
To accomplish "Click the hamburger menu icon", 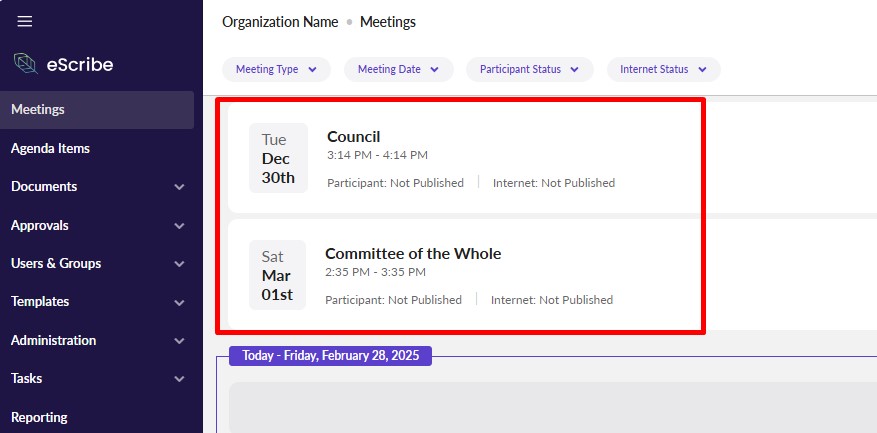I will coord(25,21).
